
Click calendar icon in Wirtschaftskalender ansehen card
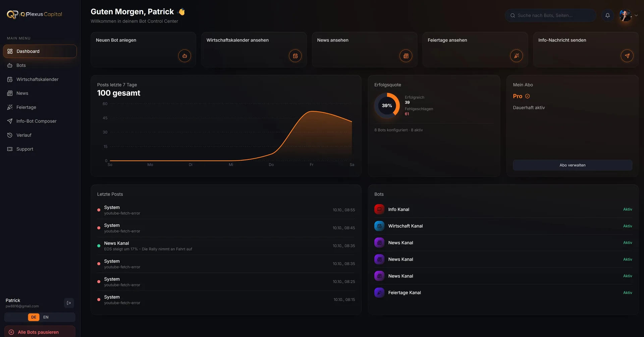point(295,56)
